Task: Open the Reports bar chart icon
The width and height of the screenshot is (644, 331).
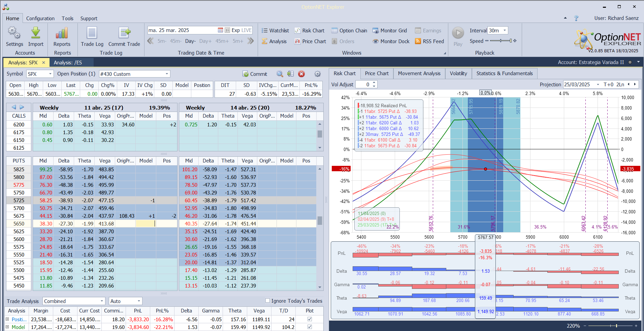Action: 62,33
